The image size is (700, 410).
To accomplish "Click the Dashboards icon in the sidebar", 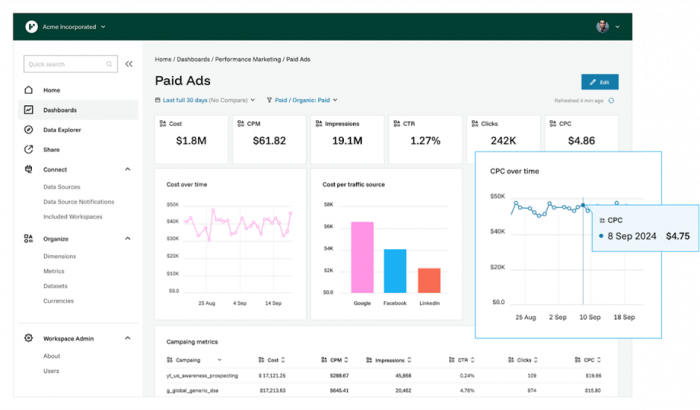I will [x=29, y=110].
